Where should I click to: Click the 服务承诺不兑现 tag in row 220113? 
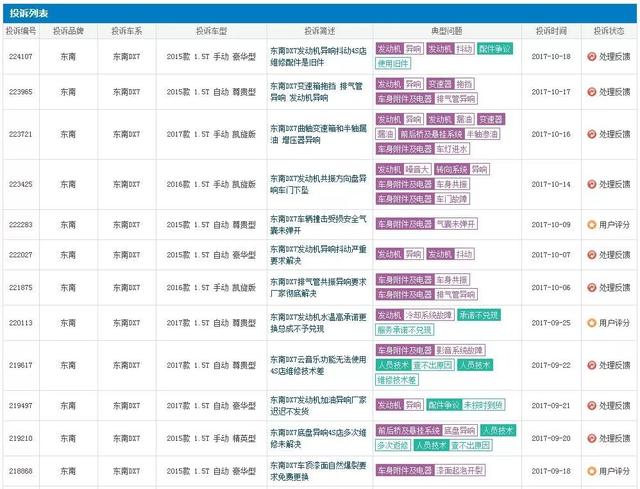404,329
